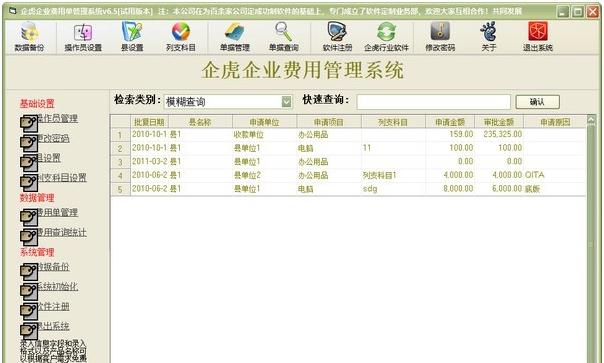Click the 11 cell in 列支科目 column
Image resolution: width=604 pixels, height=363 pixels.
point(393,148)
